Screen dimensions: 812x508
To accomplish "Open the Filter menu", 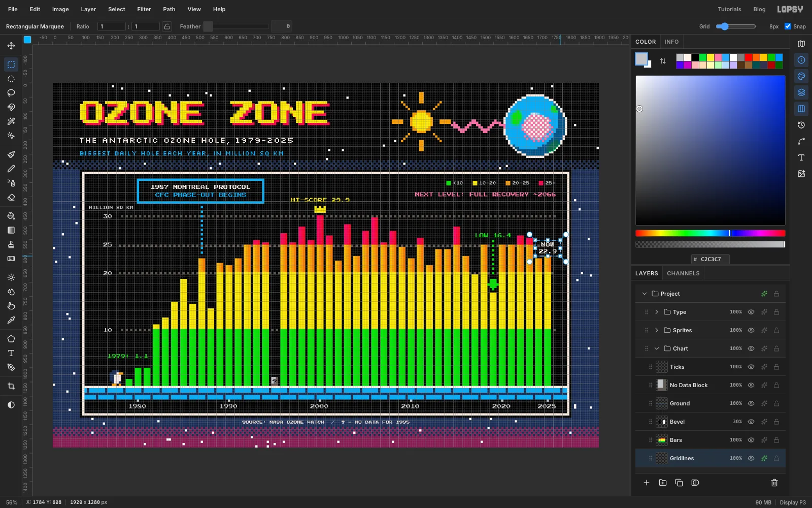I will pos(144,9).
